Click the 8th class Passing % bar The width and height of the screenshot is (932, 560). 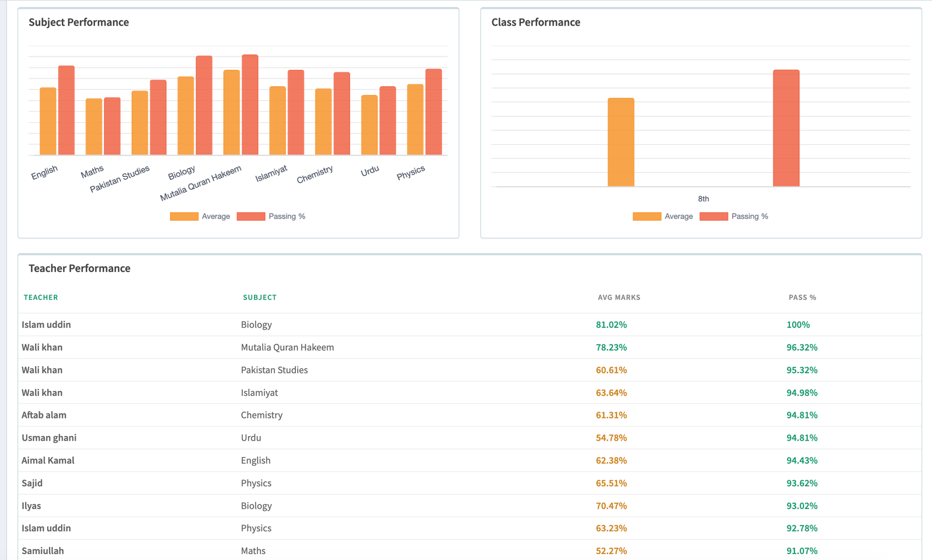point(786,128)
